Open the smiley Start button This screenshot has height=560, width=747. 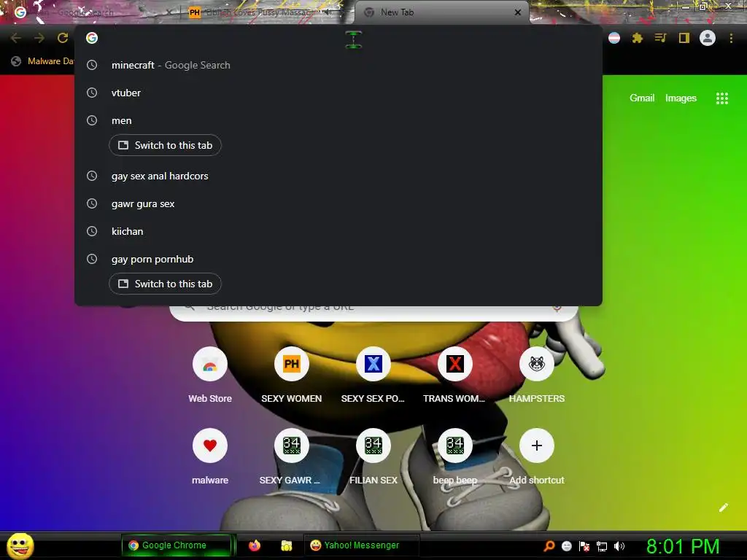pyautogui.click(x=20, y=545)
